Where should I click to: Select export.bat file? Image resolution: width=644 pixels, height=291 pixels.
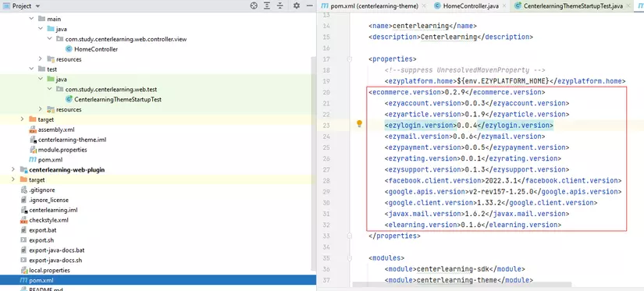pyautogui.click(x=43, y=230)
